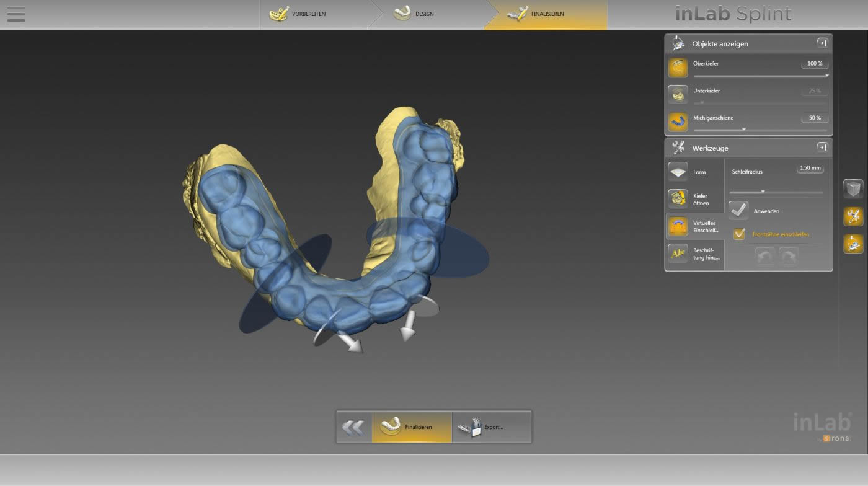Click the Schleifradius label
Screen dimensions: 868x486
coord(747,172)
